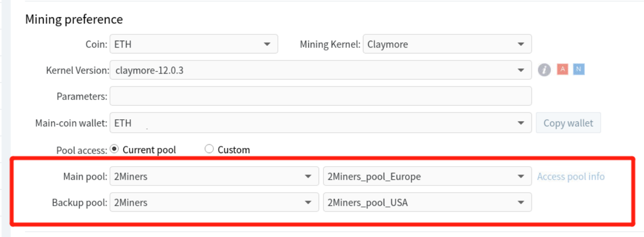644x237 pixels.
Task: Click inside the Parameters input field
Action: pyautogui.click(x=321, y=96)
